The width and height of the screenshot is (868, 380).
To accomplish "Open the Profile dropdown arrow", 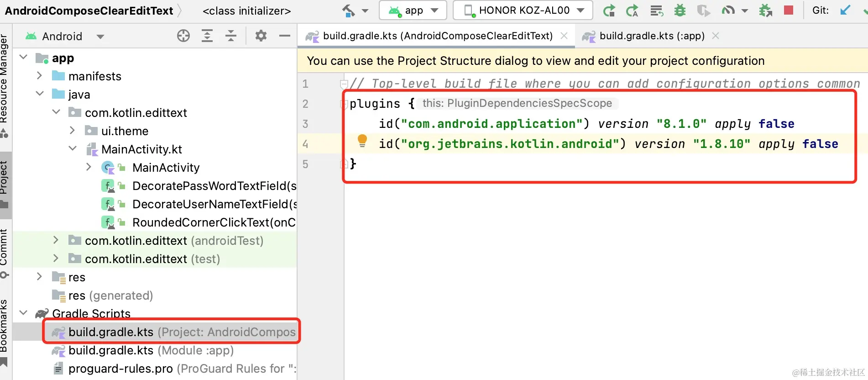I will [745, 11].
